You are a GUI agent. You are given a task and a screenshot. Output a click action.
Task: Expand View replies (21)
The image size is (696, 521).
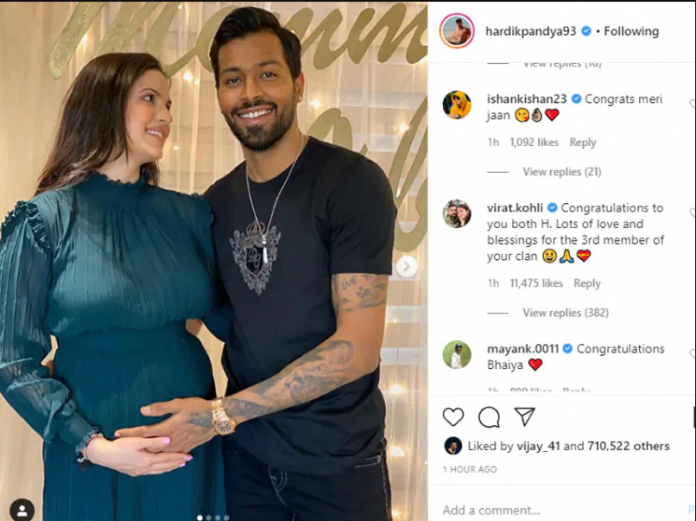[562, 172]
